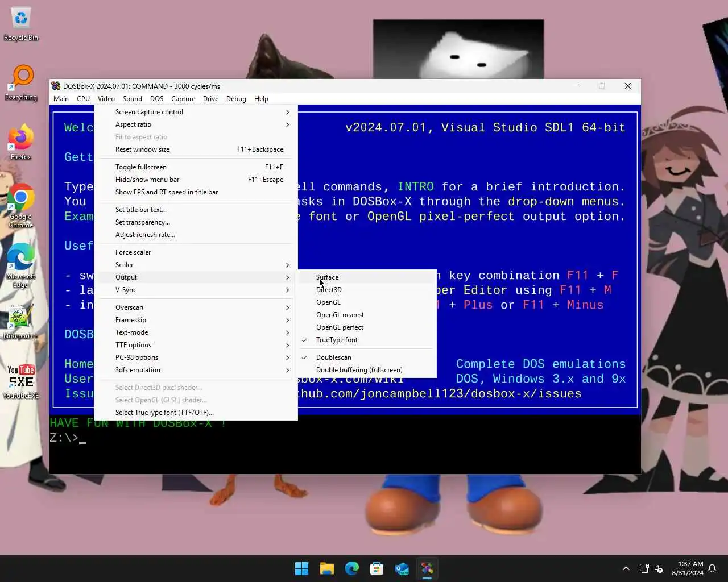
Task: Choose Toggle fullscreen
Action: pos(196,167)
